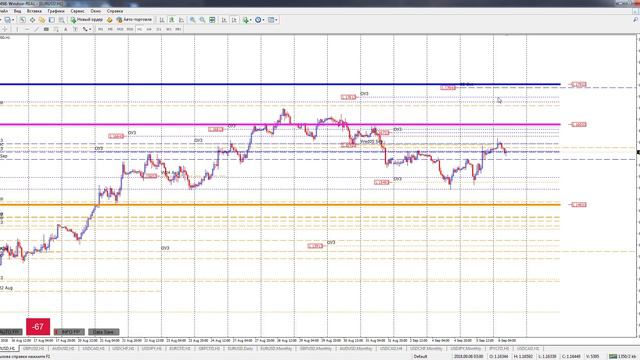Select the Trendline tool

point(36,29)
